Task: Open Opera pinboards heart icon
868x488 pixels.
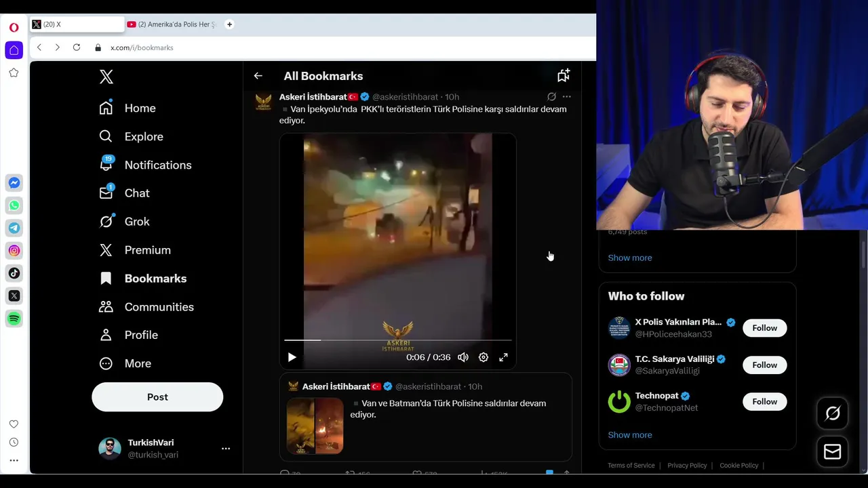Action: [x=14, y=424]
